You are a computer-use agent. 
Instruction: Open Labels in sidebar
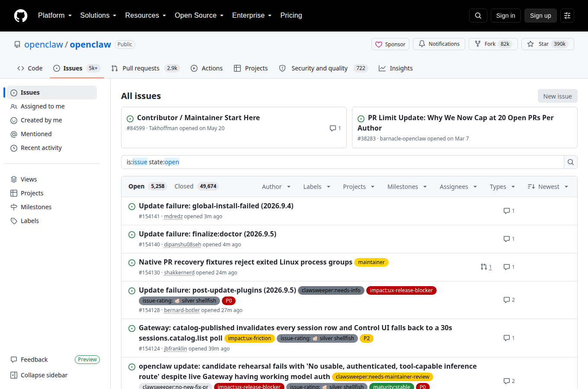[29, 221]
